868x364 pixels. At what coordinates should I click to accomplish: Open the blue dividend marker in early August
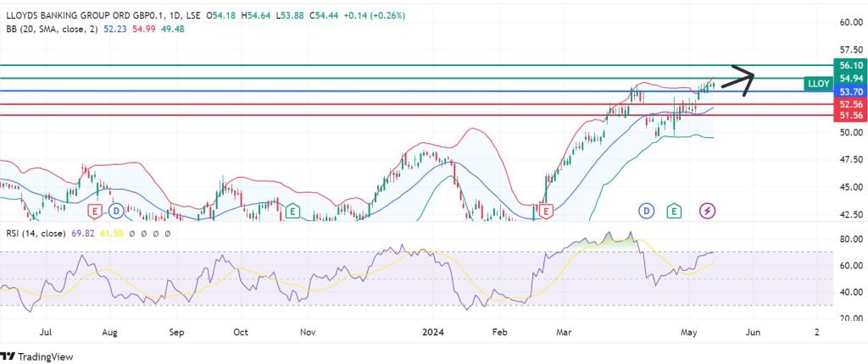coord(115,211)
